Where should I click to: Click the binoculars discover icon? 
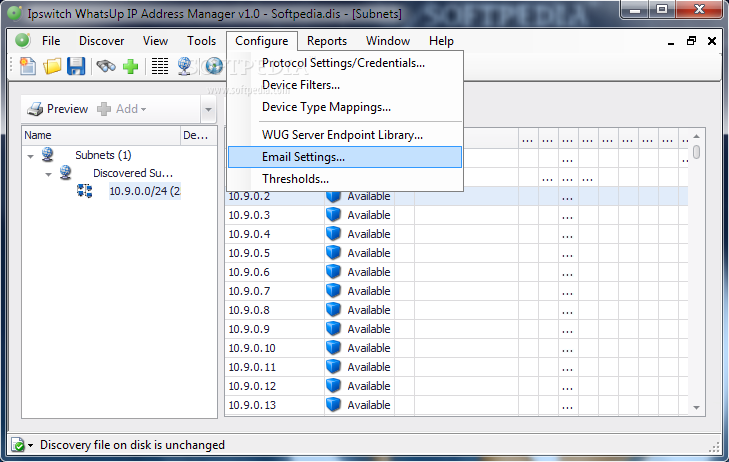pos(106,66)
